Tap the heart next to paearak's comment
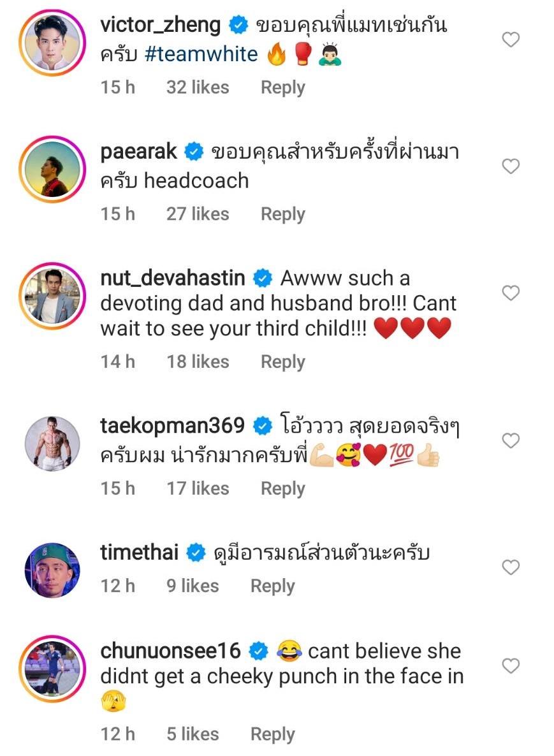554x756 pixels. [511, 167]
